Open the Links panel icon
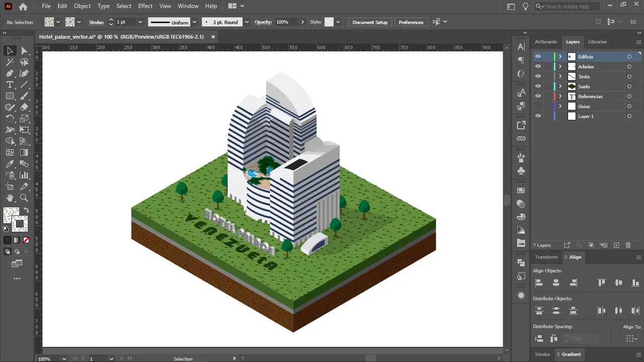This screenshot has height=362, width=644. point(521,138)
